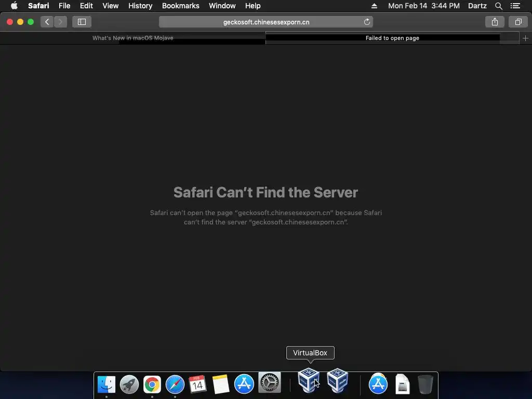Open the Share menu icon
The width and height of the screenshot is (532, 399).
click(495, 22)
